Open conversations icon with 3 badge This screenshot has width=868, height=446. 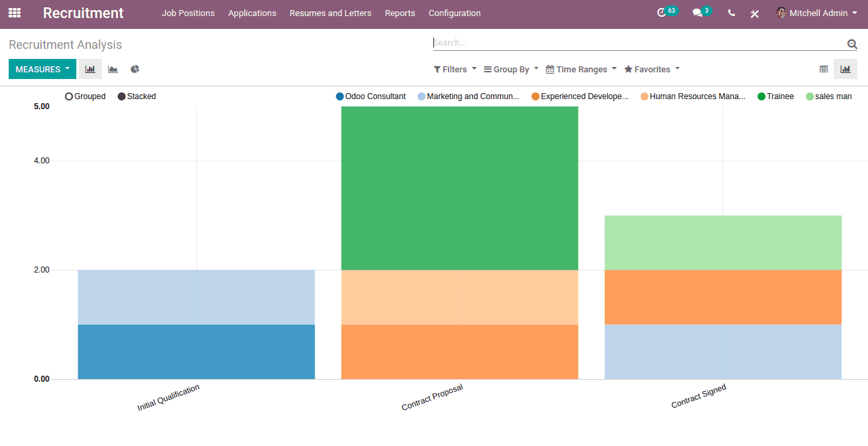tap(701, 12)
